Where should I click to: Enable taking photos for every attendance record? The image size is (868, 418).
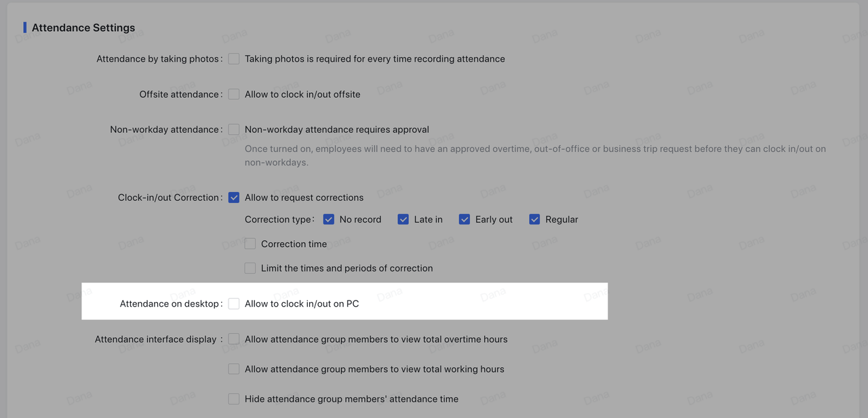click(234, 59)
